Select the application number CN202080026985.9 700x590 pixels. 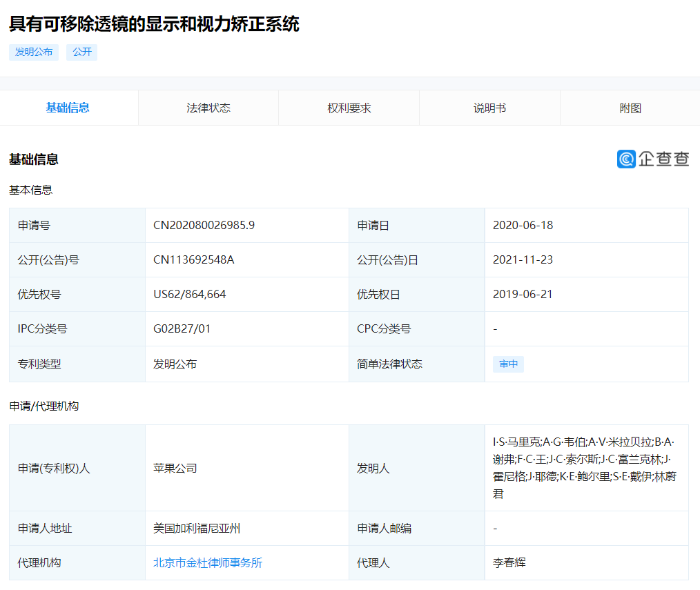point(205,225)
